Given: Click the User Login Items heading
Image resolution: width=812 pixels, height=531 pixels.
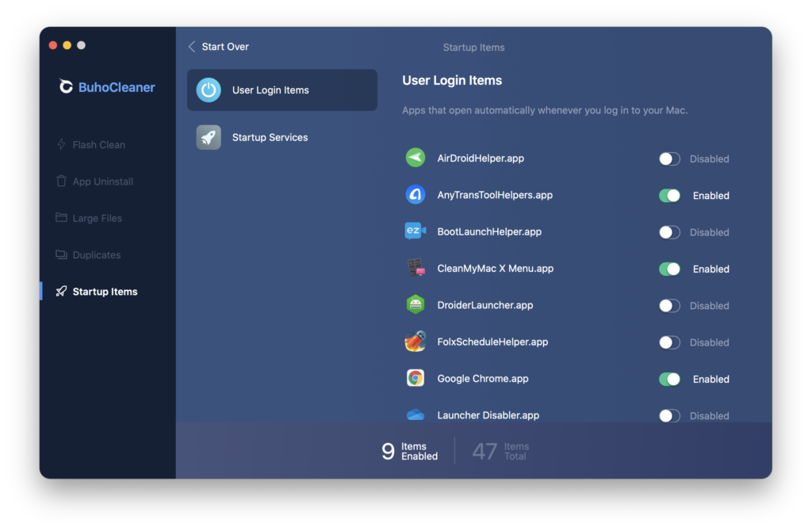Looking at the screenshot, I should pos(452,80).
